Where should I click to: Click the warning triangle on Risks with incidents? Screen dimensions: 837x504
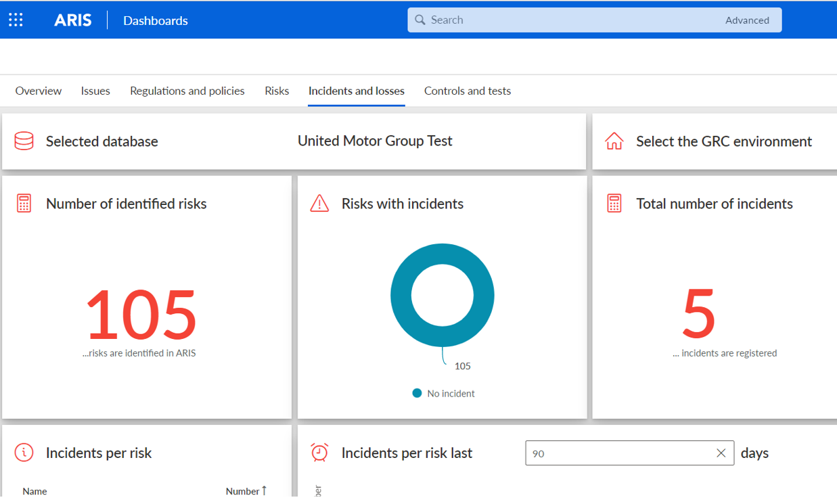pos(319,203)
